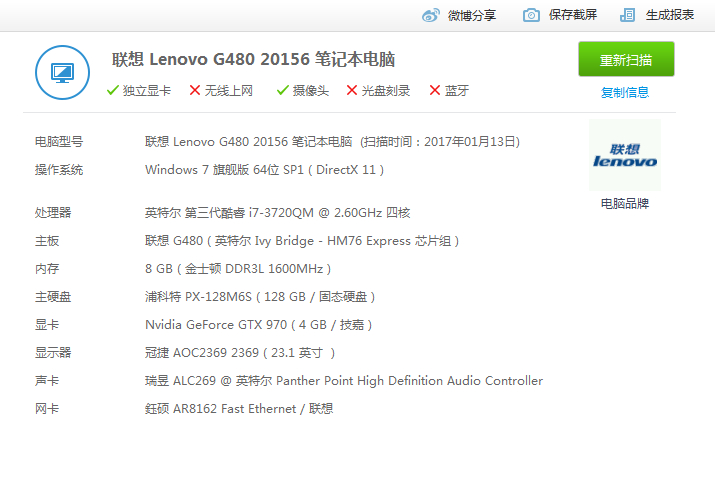The height and width of the screenshot is (500, 715).
Task: Click the HM76 Express motherboard value
Action: tap(302, 241)
